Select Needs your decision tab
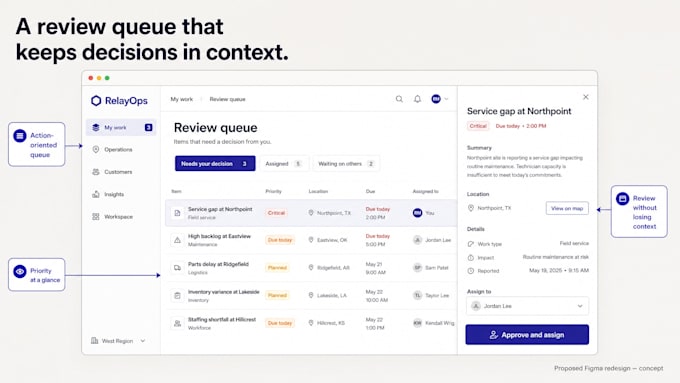The image size is (680, 383). tap(215, 164)
